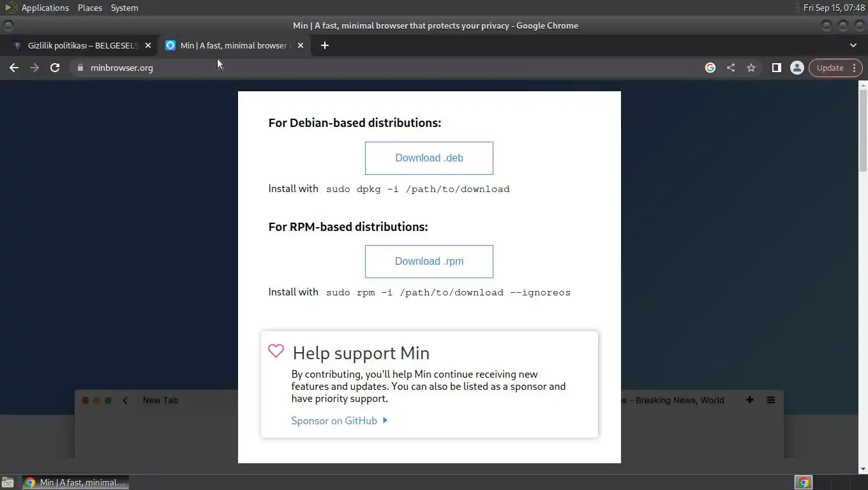Toggle the Chrome side panel icon
Image resolution: width=868 pixels, height=490 pixels.
point(777,68)
